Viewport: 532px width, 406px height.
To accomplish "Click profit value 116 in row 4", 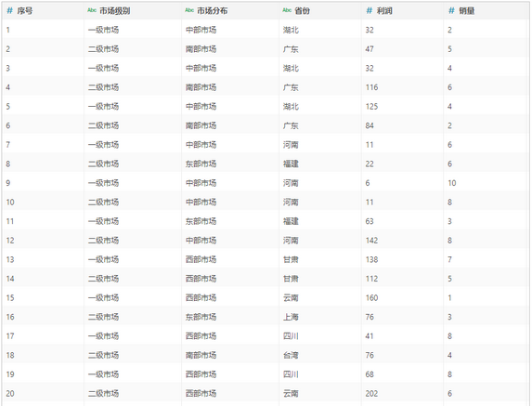I will pos(371,87).
